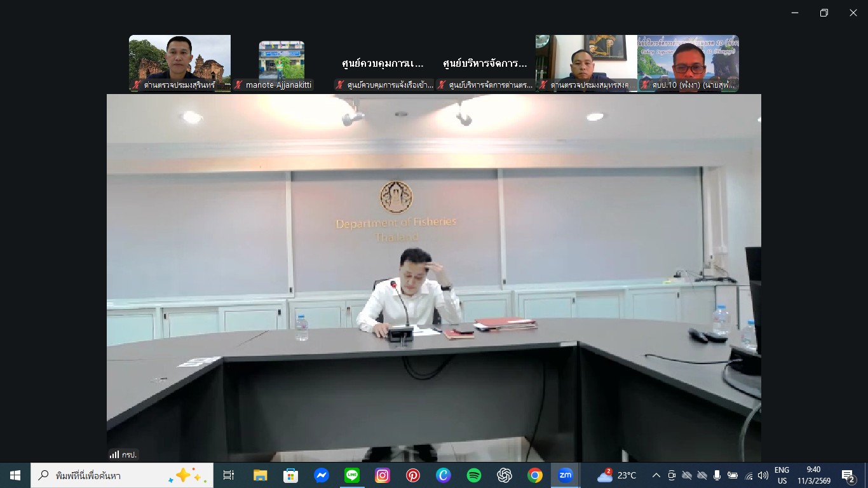Expand the hidden icons chevron in system tray
The width and height of the screenshot is (868, 488).
pyautogui.click(x=655, y=475)
